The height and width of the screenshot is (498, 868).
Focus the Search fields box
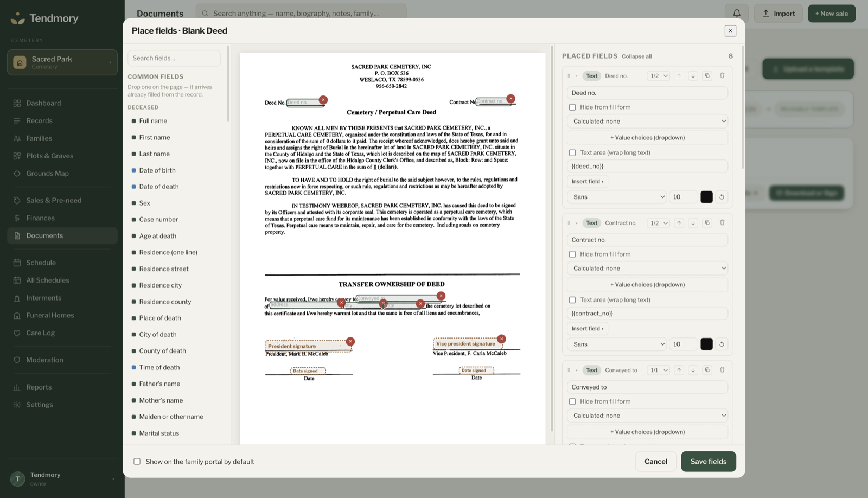(174, 58)
